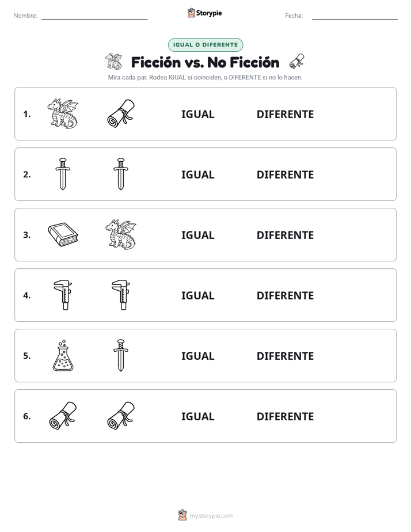411x532 pixels.
Task: Choose DIFERENTE for row 3
Action: point(285,235)
